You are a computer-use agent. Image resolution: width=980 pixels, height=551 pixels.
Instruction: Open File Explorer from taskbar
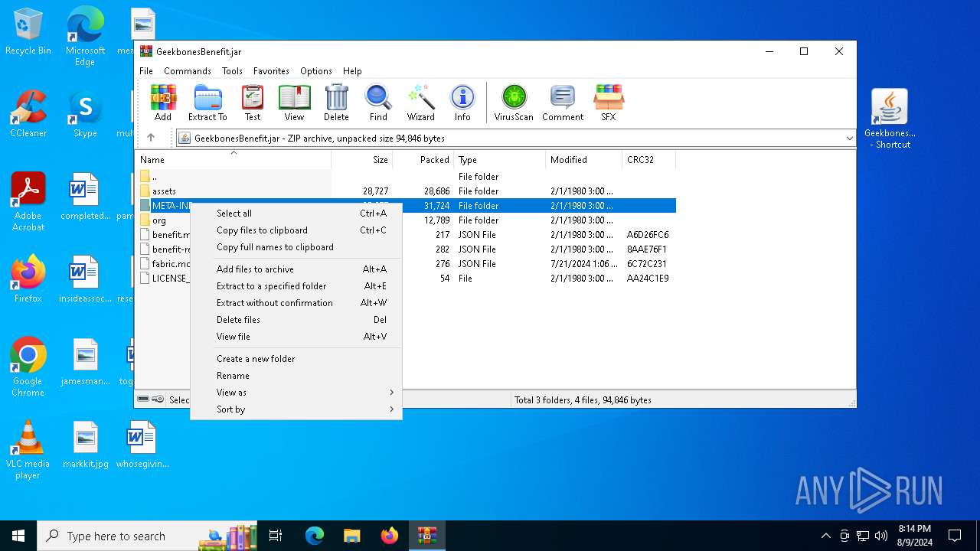[x=351, y=536]
